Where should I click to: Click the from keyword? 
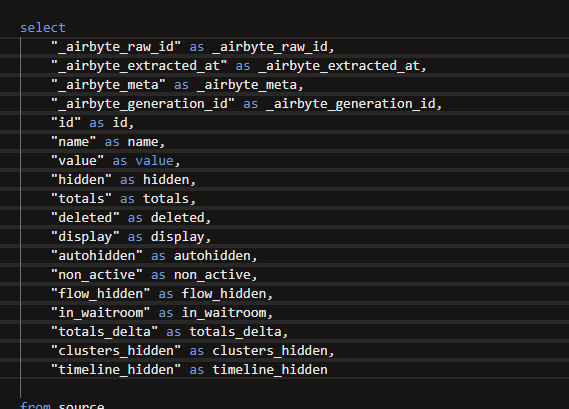(x=35, y=405)
